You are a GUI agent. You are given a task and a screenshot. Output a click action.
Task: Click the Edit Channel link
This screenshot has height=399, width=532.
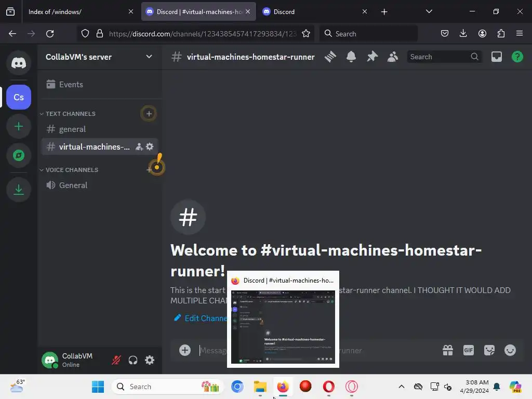point(201,318)
